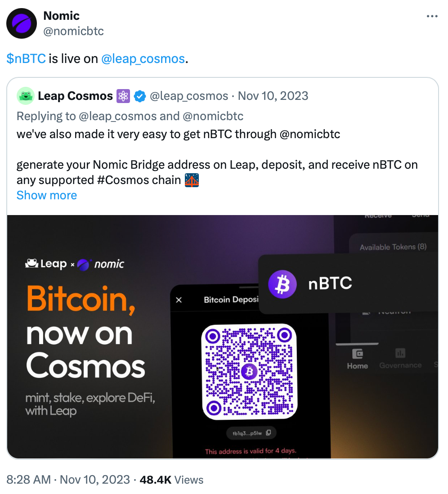Click the blue verified checkmark beside Leap Cosmos

[x=140, y=96]
